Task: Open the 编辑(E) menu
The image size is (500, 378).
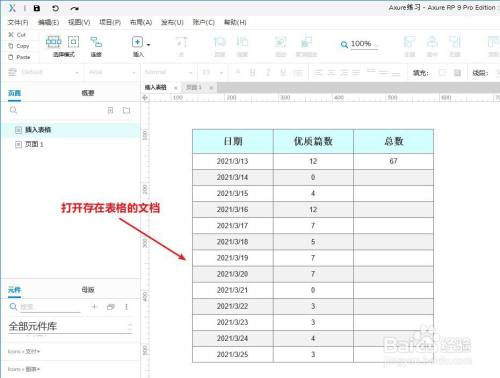Action: pyautogui.click(x=48, y=22)
